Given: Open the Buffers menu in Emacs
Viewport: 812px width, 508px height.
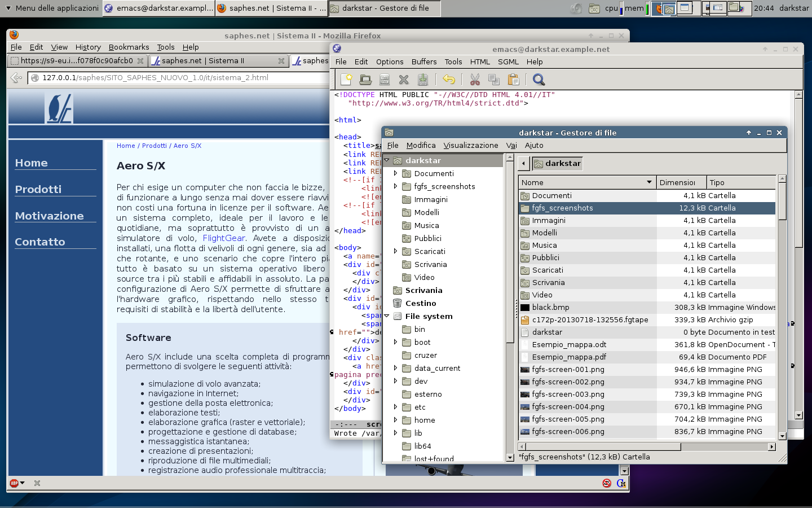Looking at the screenshot, I should (423, 62).
